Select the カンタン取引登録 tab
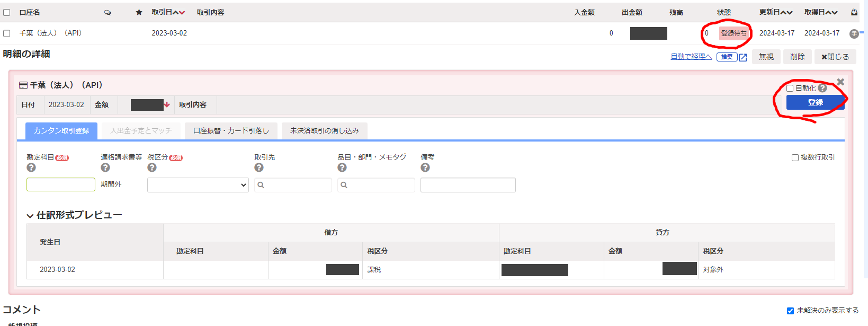 [x=61, y=131]
